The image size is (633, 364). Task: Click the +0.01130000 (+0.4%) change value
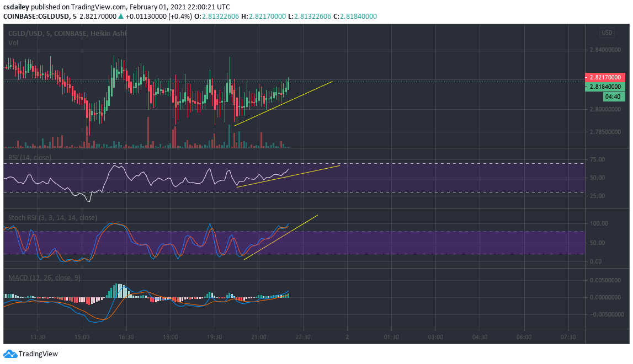pyautogui.click(x=158, y=17)
